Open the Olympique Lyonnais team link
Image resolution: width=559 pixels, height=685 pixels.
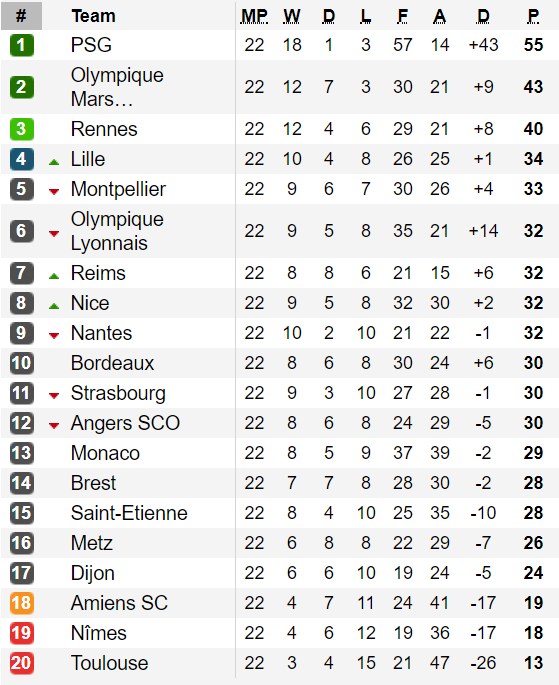(x=117, y=231)
